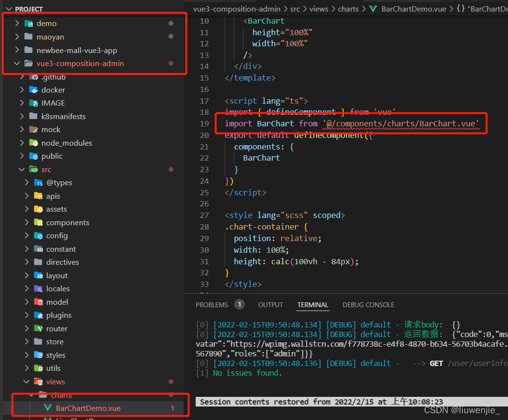
Task: Click the 'views' breadcrumb segment
Action: (x=319, y=9)
